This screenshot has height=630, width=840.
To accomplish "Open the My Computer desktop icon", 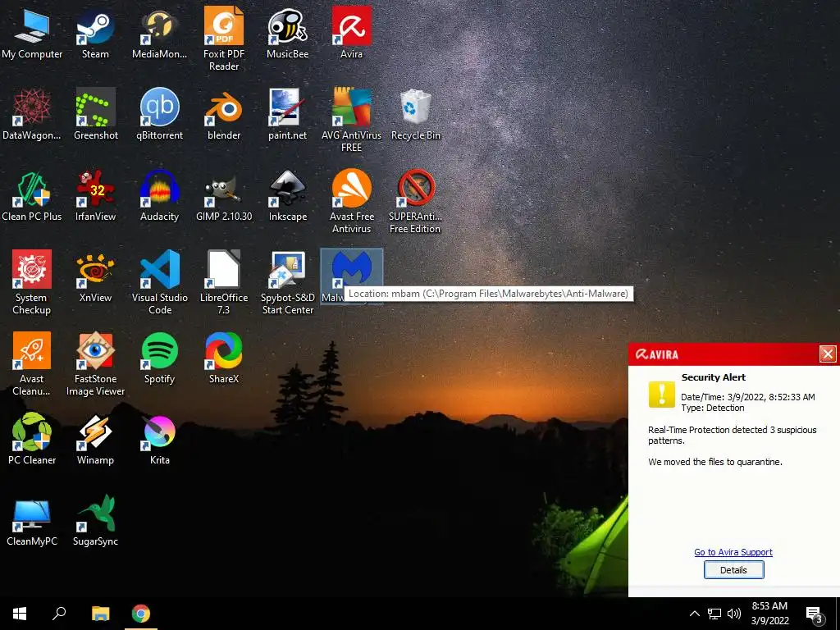I will coord(32,33).
